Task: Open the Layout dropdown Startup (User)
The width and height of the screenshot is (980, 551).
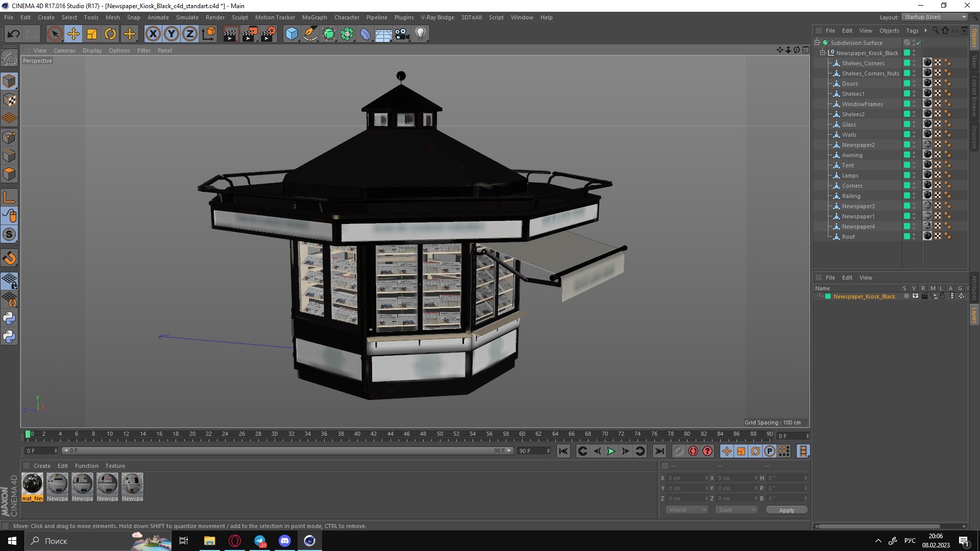Action: click(935, 17)
